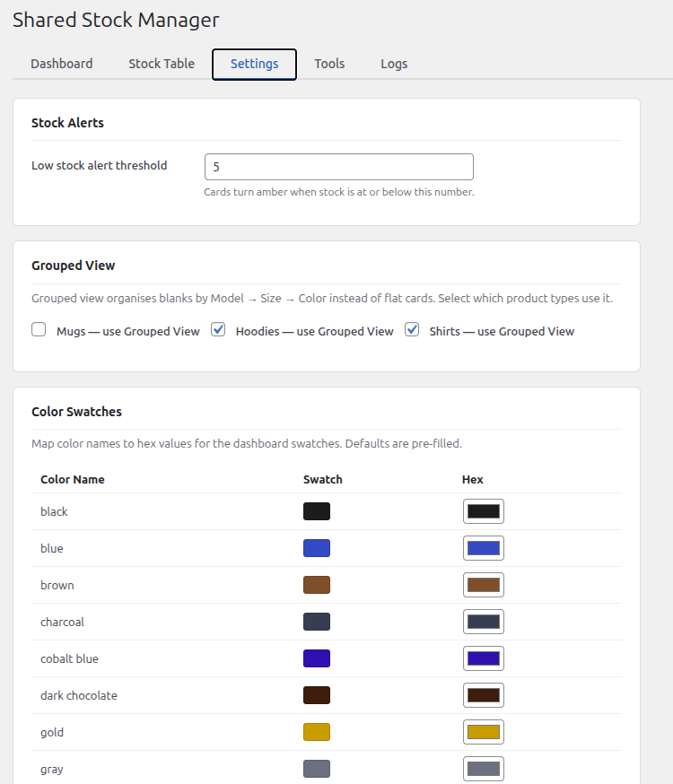Image resolution: width=673 pixels, height=784 pixels.
Task: Pick the charcoal swatch
Action: pos(317,621)
